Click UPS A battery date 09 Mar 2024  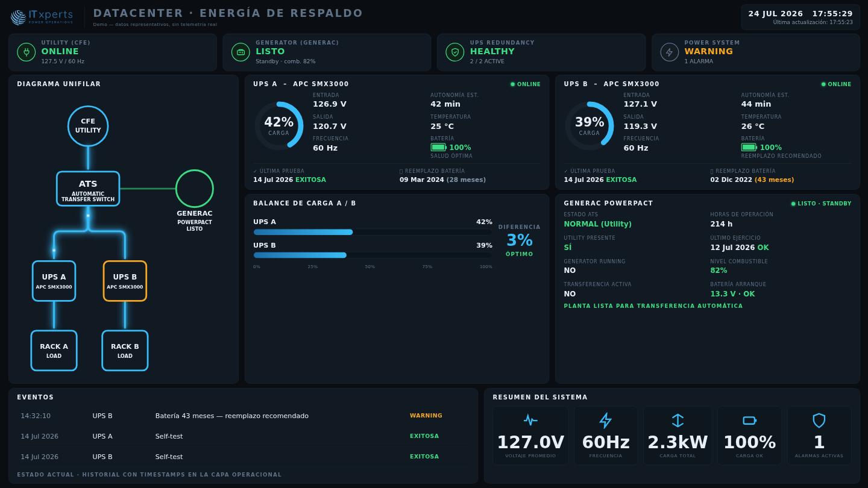[421, 180]
